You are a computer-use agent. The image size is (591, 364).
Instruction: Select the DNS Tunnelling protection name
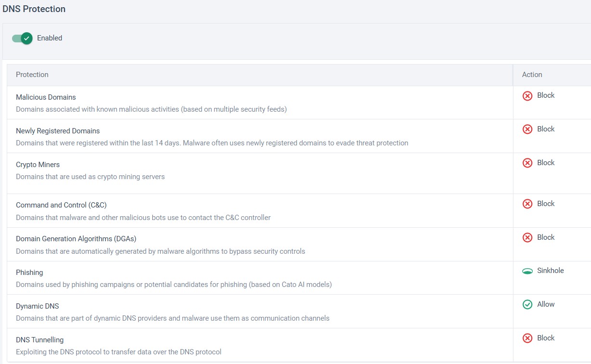click(x=39, y=340)
